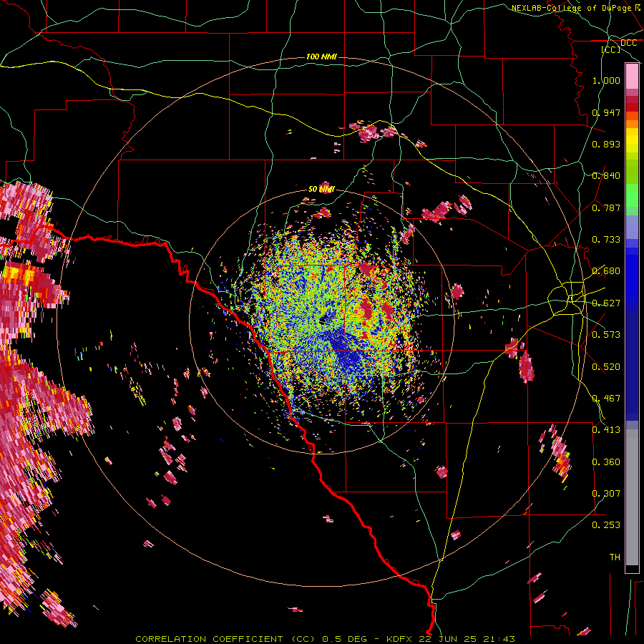
Task: Select the 0.787 scale value
Action: pos(606,208)
